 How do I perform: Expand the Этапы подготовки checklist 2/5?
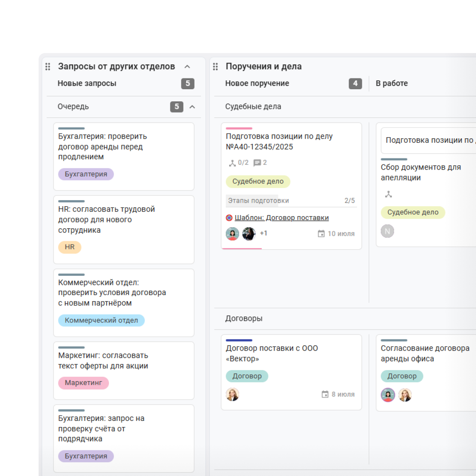click(x=291, y=201)
